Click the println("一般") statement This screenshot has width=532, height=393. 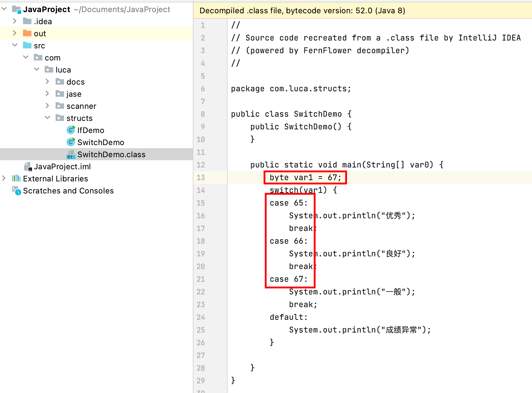coord(352,292)
